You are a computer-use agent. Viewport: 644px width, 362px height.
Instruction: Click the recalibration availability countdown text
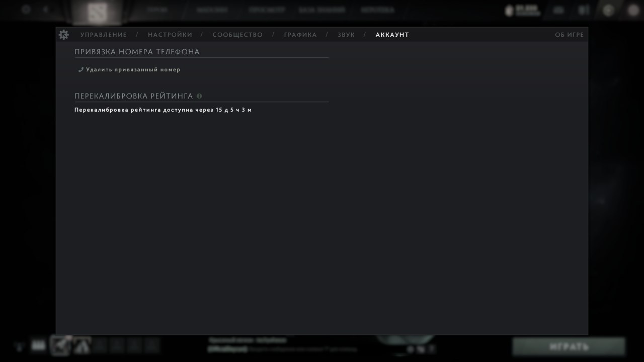(163, 110)
